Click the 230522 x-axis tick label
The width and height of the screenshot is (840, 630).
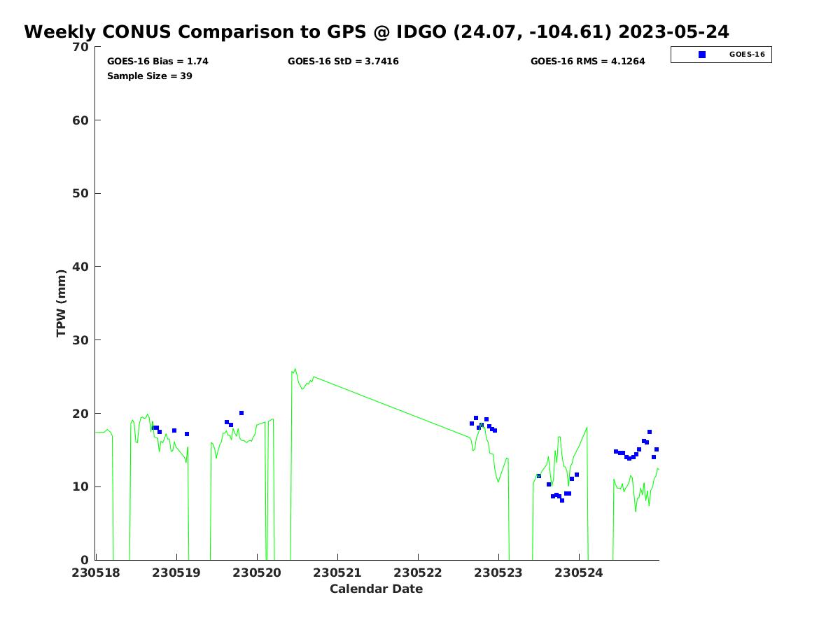pyautogui.click(x=418, y=573)
